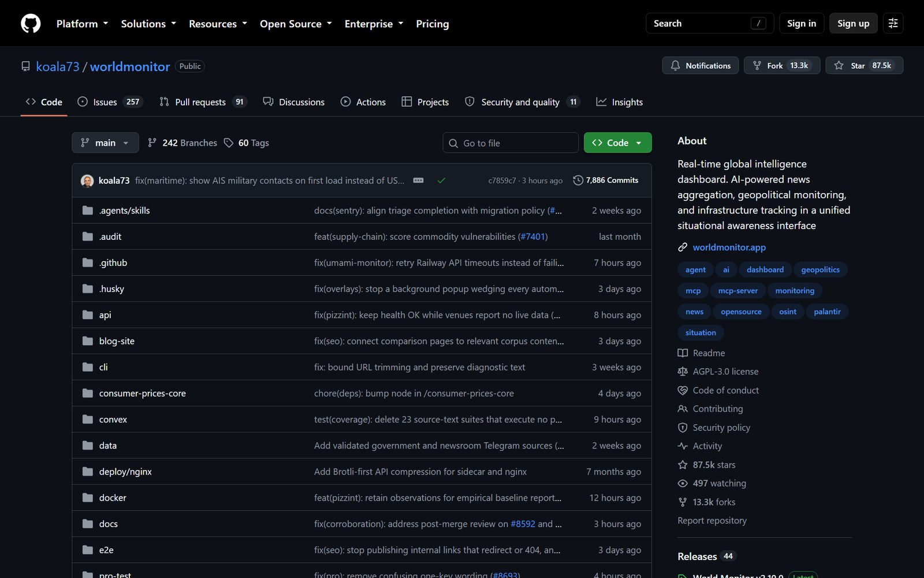The height and width of the screenshot is (578, 924).
Task: Click the cli folder icon
Action: pyautogui.click(x=88, y=367)
